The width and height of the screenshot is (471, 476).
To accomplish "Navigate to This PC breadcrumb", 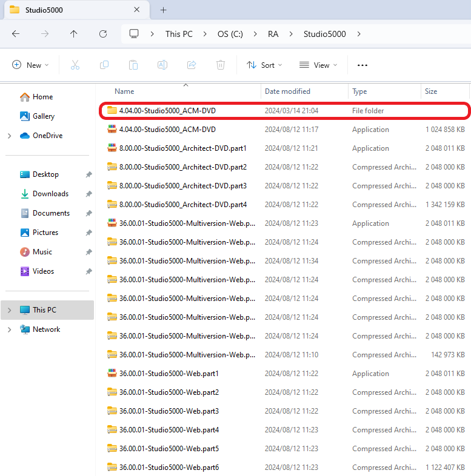I will click(x=179, y=34).
